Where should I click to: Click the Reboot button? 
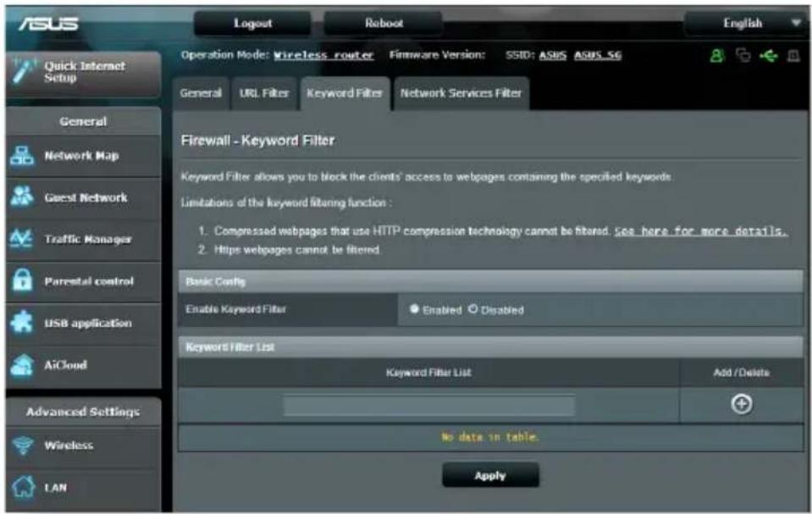coord(384,24)
